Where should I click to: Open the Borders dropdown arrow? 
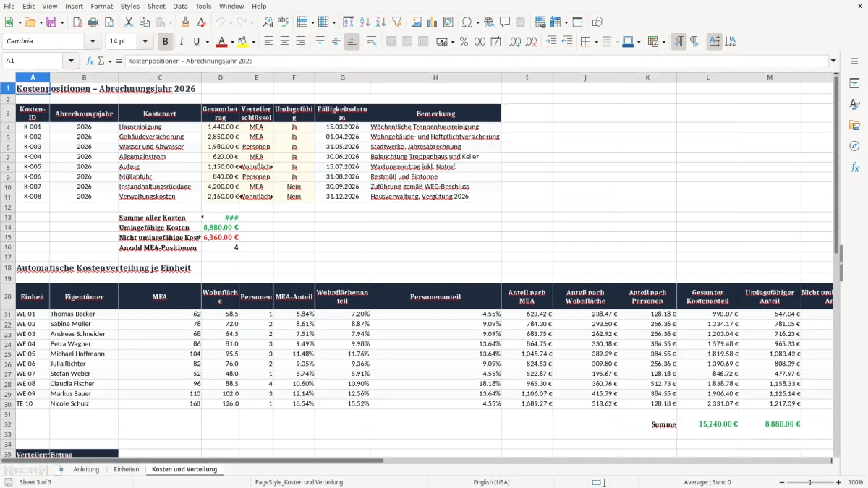(595, 42)
